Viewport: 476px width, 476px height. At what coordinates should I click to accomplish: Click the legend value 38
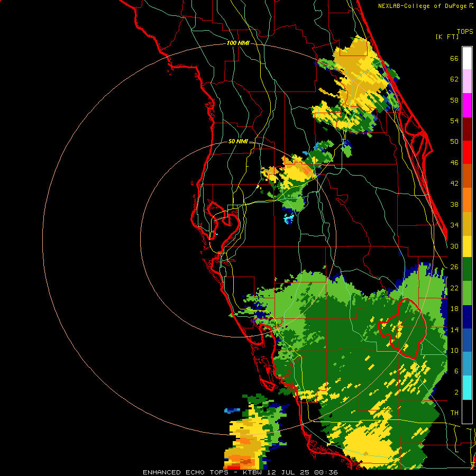click(454, 204)
